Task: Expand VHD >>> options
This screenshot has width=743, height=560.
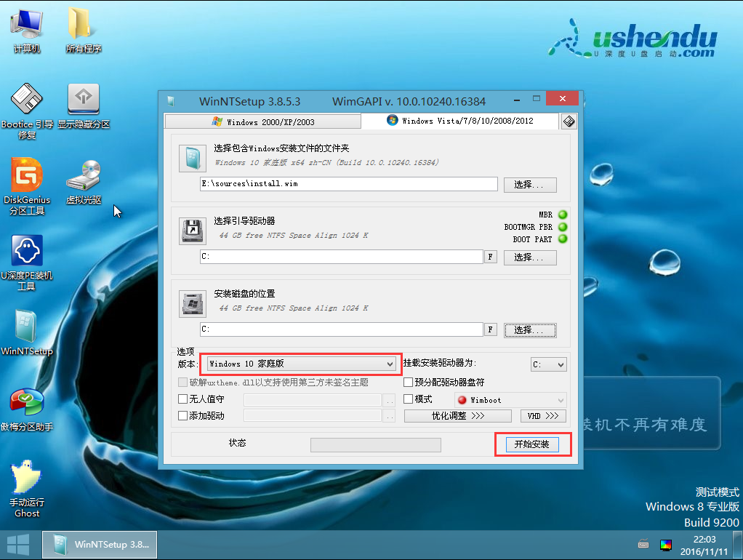Action: 543,416
